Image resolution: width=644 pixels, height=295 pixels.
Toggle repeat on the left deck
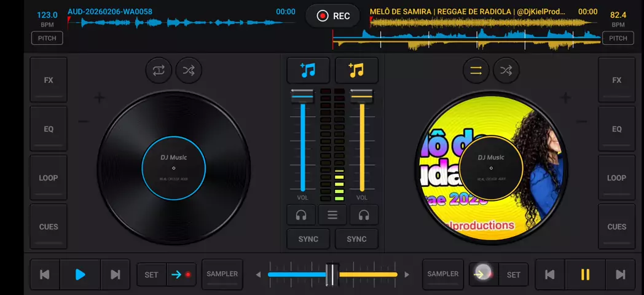coord(159,71)
